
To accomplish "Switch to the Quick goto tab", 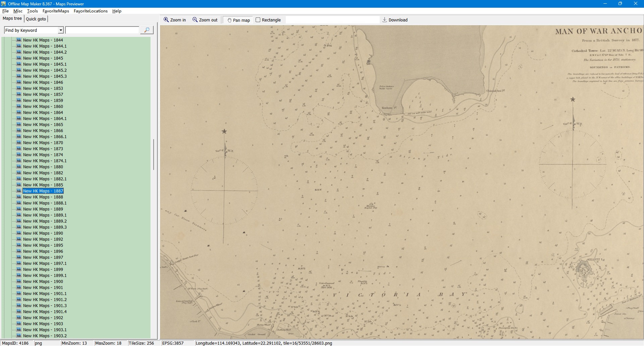I will [36, 19].
